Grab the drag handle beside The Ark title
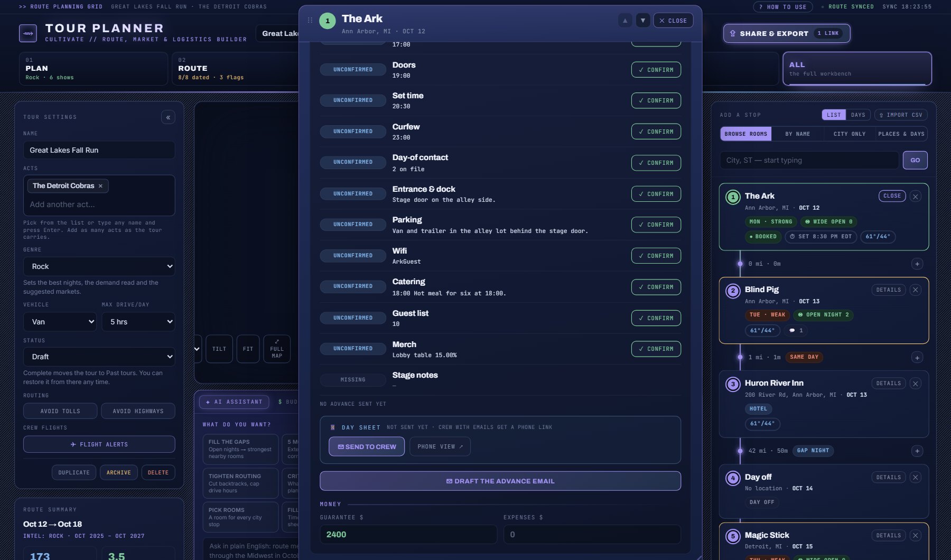This screenshot has width=951, height=560. click(310, 21)
